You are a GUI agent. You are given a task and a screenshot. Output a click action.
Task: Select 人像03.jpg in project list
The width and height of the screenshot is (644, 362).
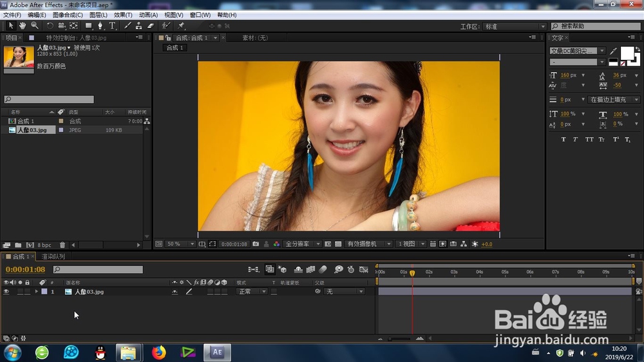pos(32,130)
